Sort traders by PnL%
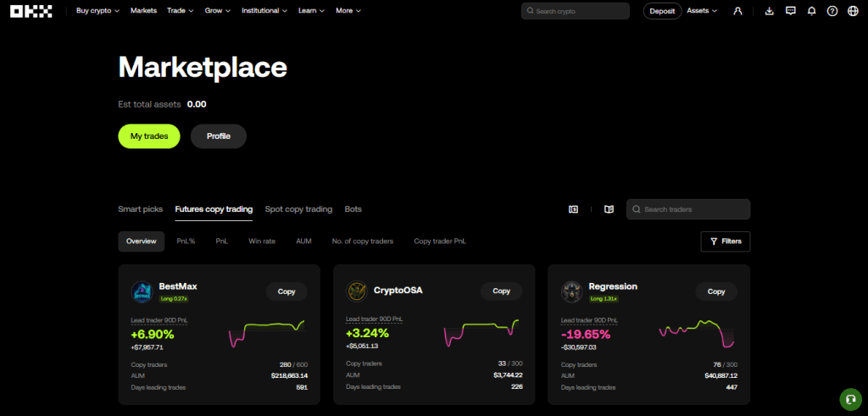 [x=186, y=241]
